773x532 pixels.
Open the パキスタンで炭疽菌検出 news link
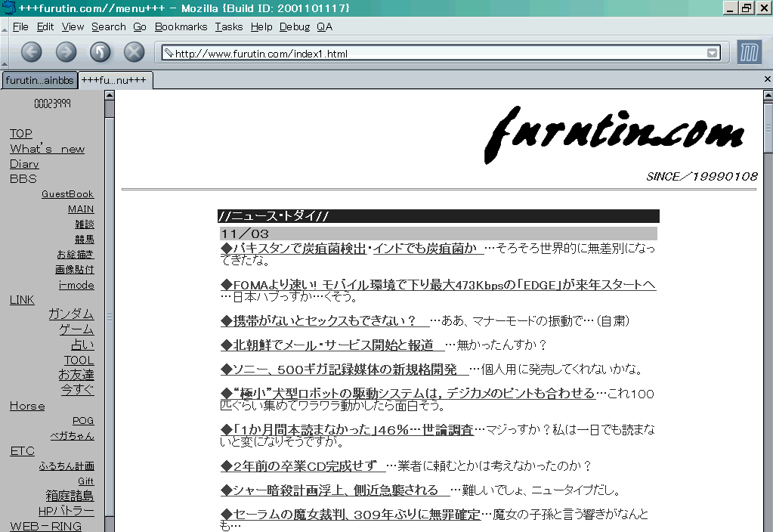point(293,249)
